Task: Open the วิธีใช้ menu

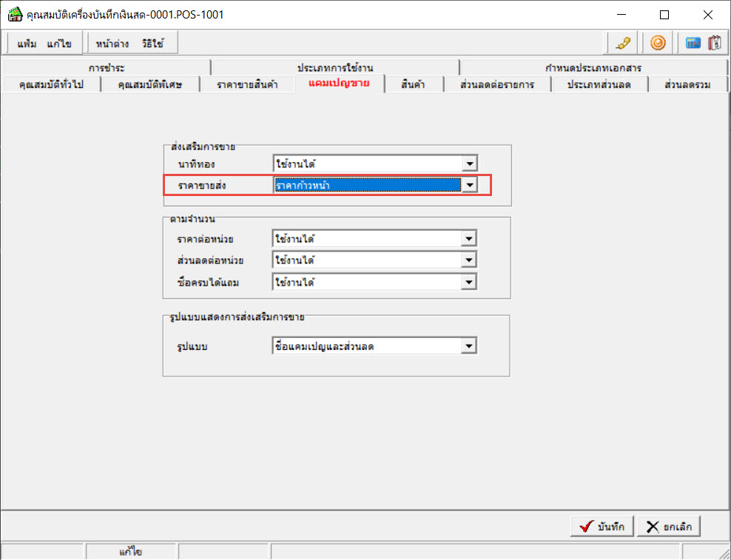Action: (153, 44)
